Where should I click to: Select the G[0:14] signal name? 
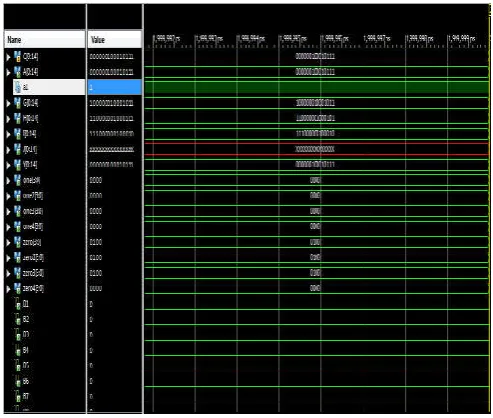tap(30, 103)
